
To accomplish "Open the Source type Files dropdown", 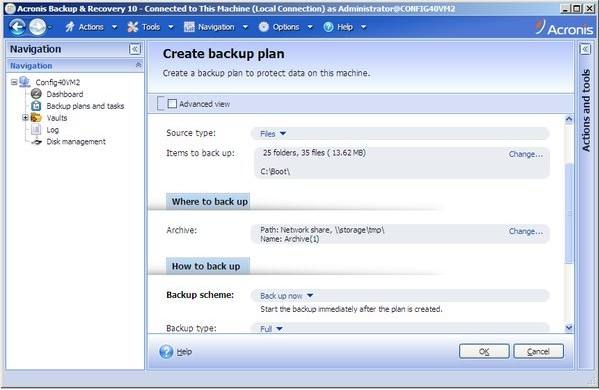I will (x=273, y=134).
